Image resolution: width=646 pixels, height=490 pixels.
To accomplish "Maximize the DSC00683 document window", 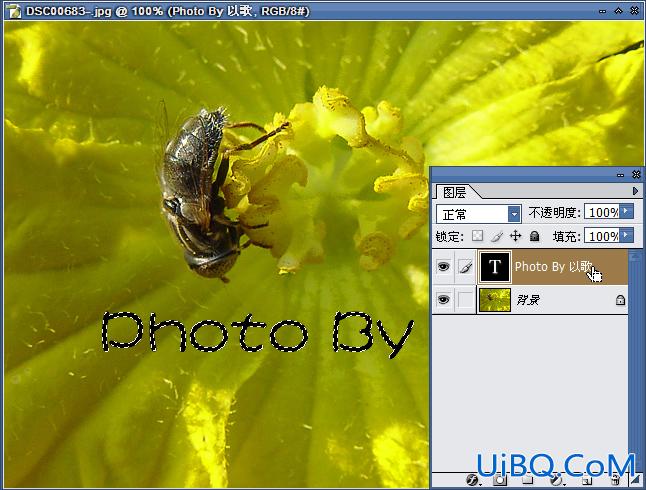I will [x=618, y=11].
